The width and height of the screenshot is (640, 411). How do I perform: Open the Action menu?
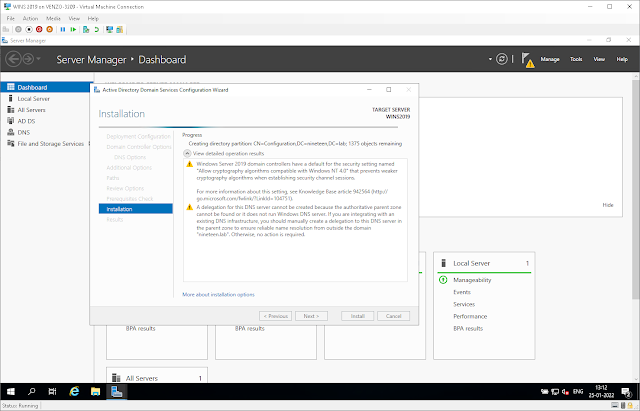coord(30,18)
